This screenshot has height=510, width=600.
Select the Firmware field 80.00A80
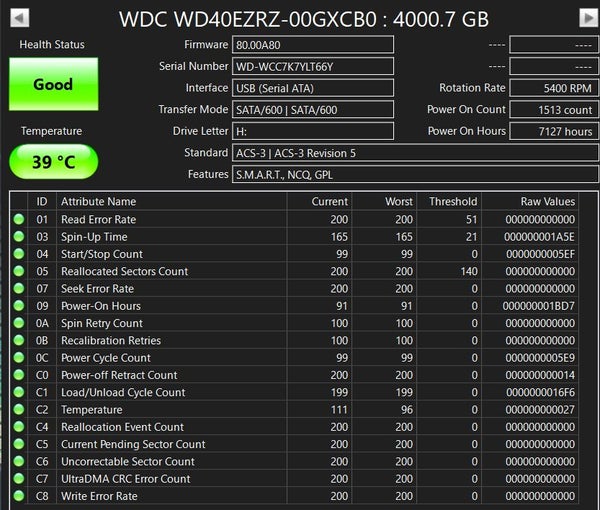(313, 45)
